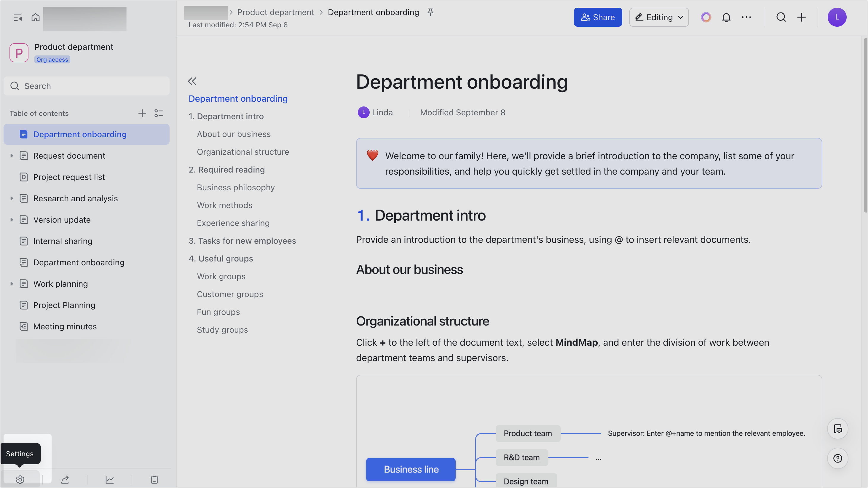
Task: Jump to Organizational structure outline entry
Action: (x=243, y=152)
